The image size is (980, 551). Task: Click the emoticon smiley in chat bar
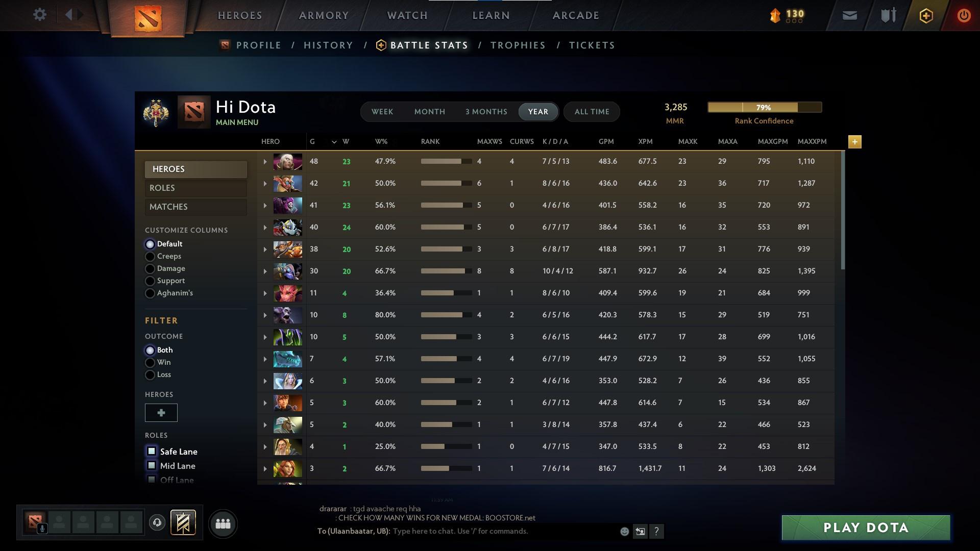pos(624,531)
